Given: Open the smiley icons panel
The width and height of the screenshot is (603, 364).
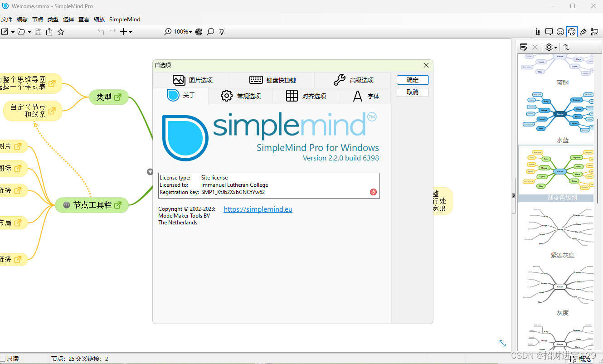Looking at the screenshot, I should [x=560, y=32].
